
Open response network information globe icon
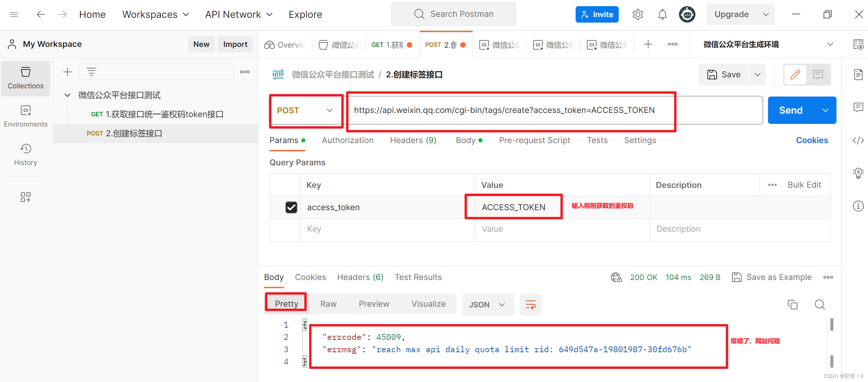616,277
